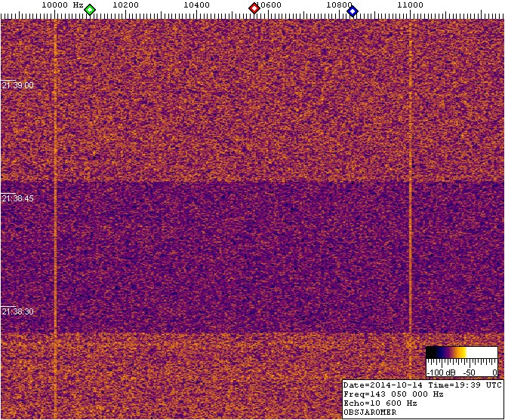Click the color gradient scale bar
The image size is (505, 420).
[461, 353]
